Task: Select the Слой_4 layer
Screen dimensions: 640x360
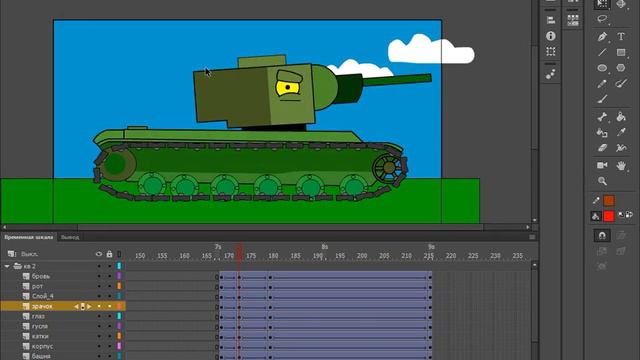Action: [x=42, y=296]
